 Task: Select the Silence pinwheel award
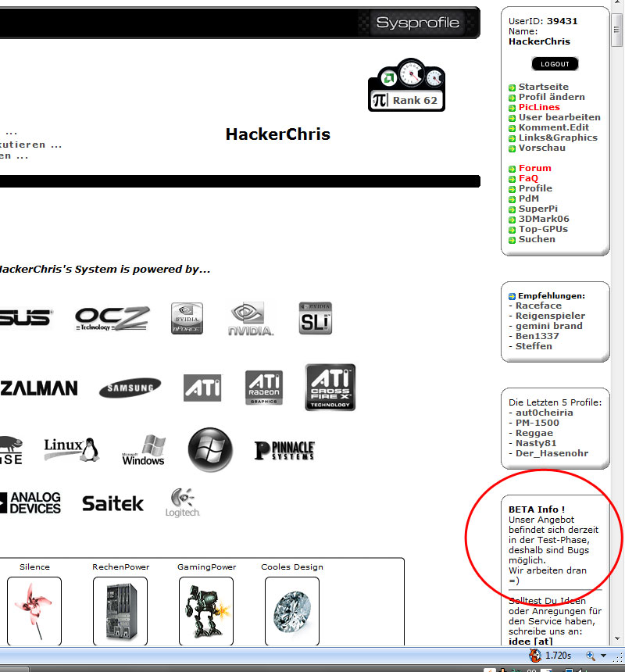(34, 611)
